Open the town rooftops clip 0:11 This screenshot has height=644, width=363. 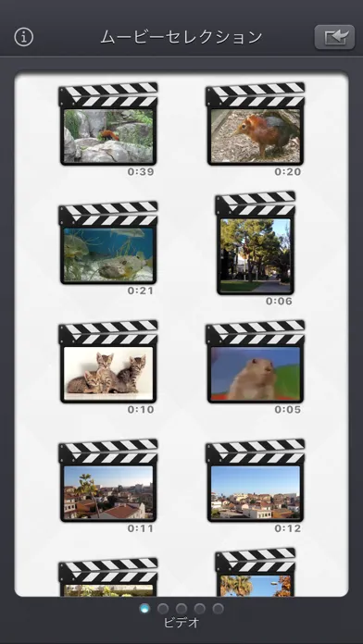tap(108, 481)
